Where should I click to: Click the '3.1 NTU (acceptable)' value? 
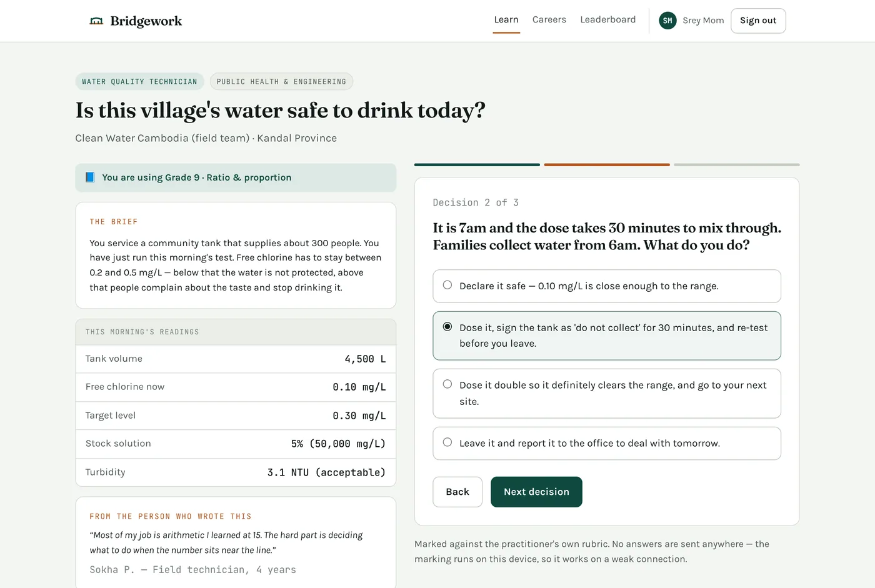point(326,473)
